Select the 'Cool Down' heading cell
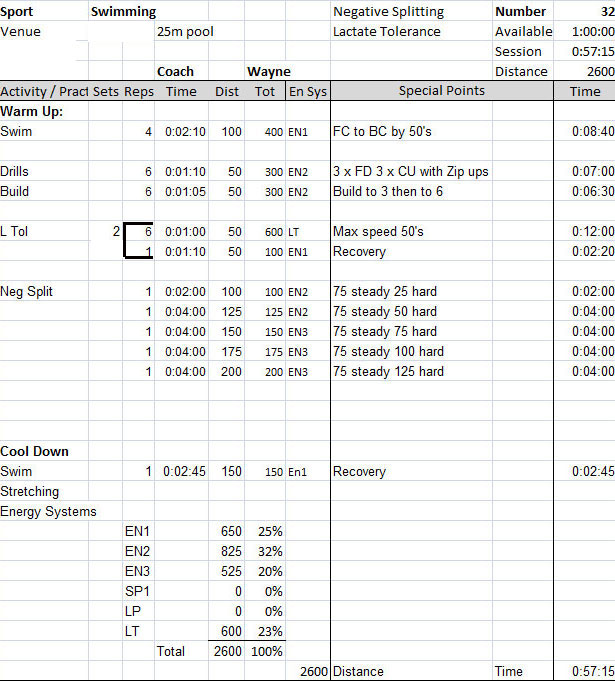The image size is (615, 681). 34,451
